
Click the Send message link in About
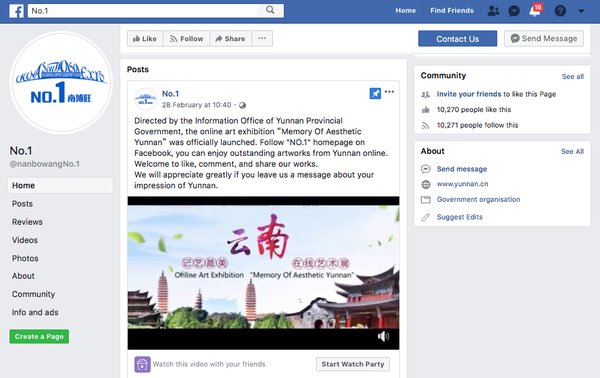coord(462,169)
